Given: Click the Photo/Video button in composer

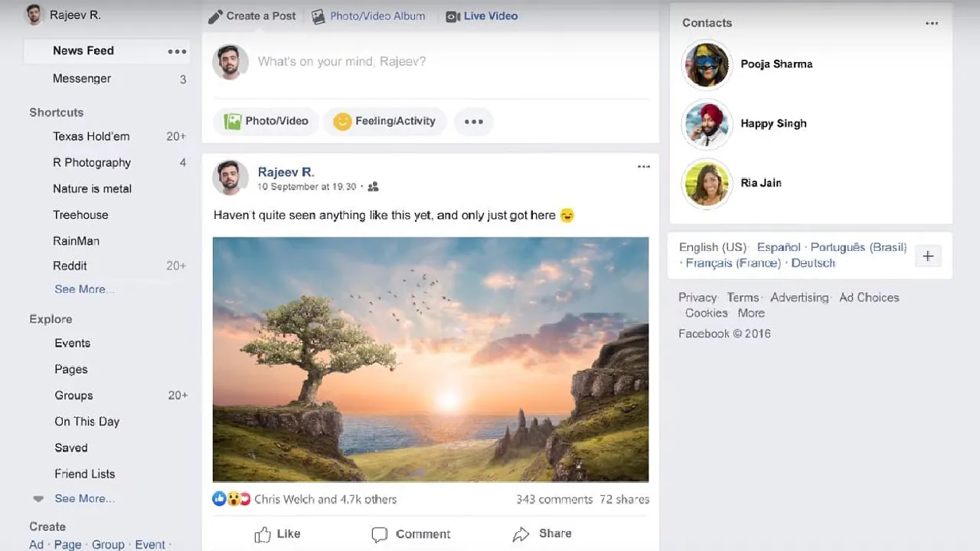Looking at the screenshot, I should point(266,121).
